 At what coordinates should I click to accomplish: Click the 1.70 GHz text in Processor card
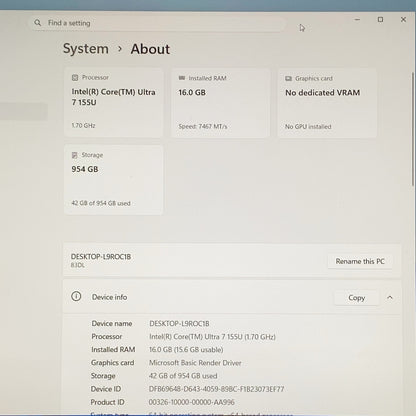(x=83, y=125)
